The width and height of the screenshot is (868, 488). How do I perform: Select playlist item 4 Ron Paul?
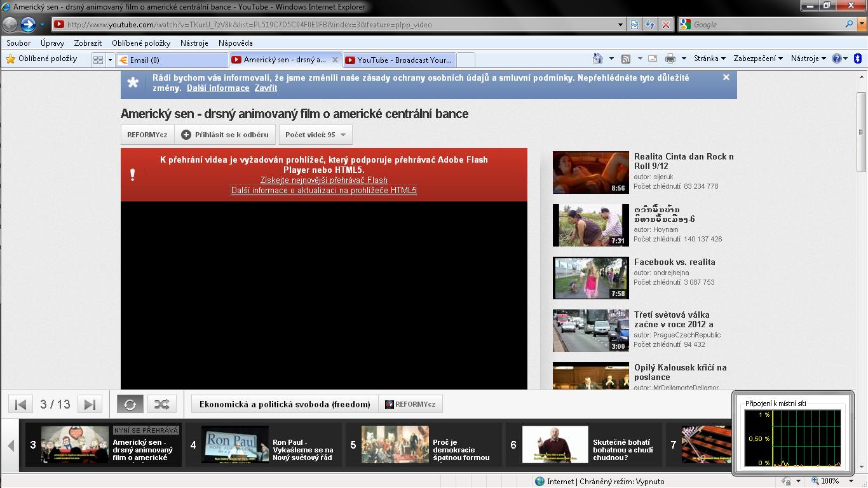(264, 445)
